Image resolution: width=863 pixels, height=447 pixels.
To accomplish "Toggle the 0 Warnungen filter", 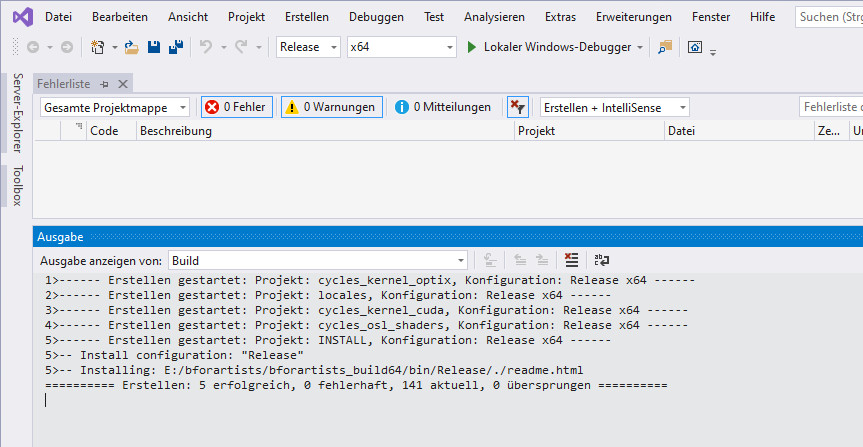I will point(332,107).
